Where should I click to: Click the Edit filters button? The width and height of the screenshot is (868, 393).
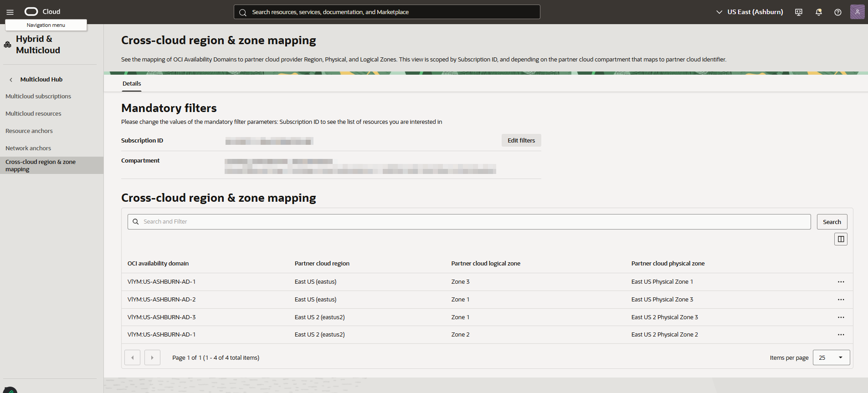pyautogui.click(x=521, y=140)
